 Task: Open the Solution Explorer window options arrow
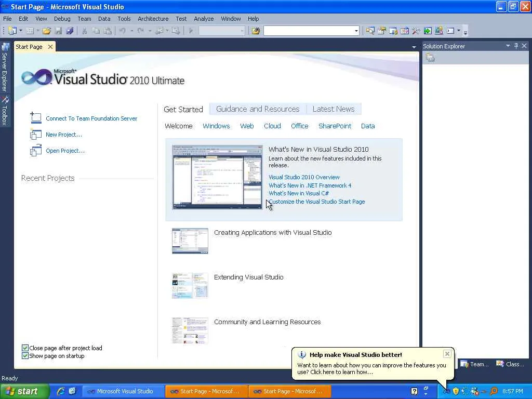point(508,46)
